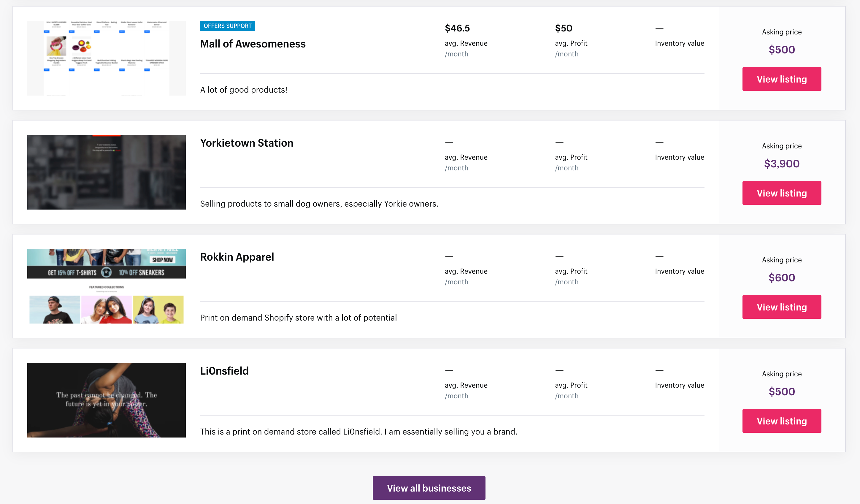Click the OFFERS SUPPORT badge

pyautogui.click(x=227, y=26)
